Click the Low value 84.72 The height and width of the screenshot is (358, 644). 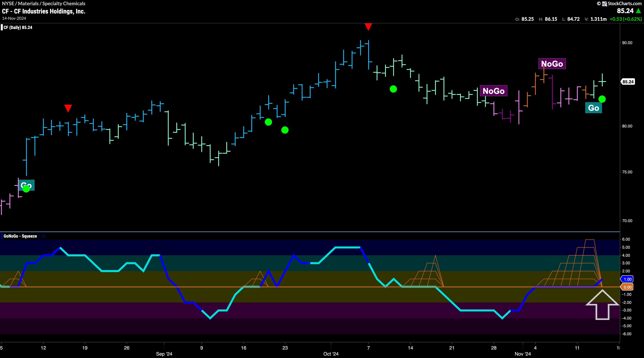pos(573,19)
